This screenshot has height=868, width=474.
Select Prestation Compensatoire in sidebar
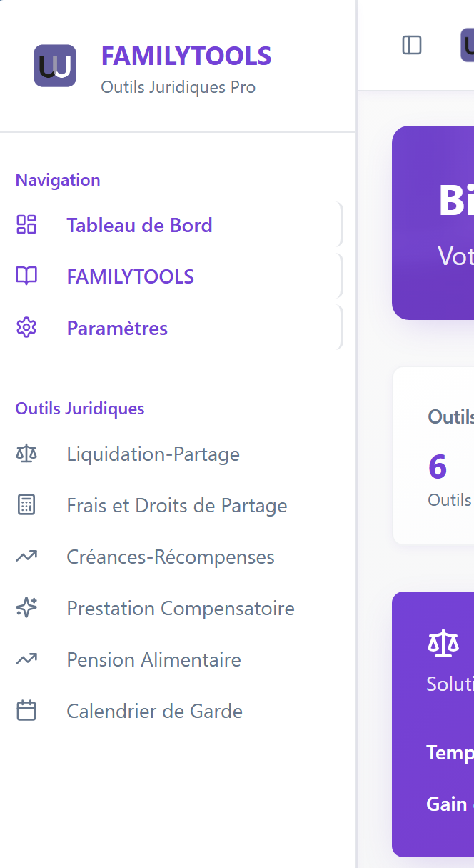coord(180,608)
